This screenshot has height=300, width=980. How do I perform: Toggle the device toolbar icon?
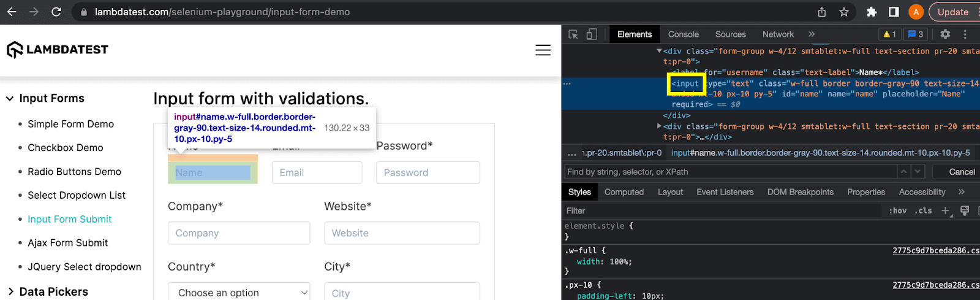pos(592,34)
